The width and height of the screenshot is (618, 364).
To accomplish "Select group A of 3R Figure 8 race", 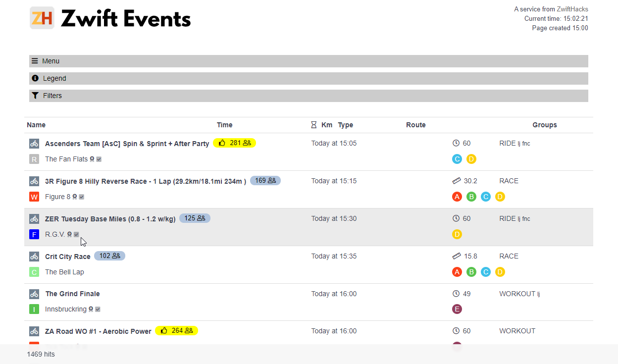I will pos(457,197).
